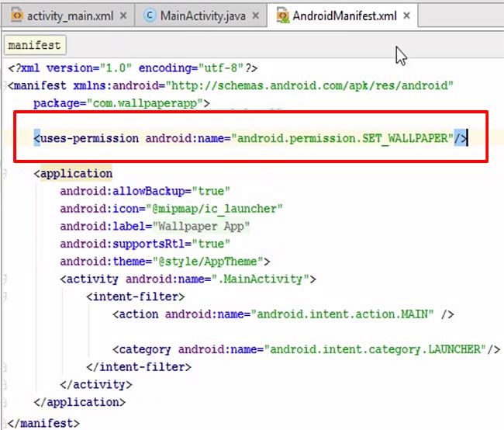
Task: Click the xmlns:android schema URL
Action: click(x=309, y=85)
